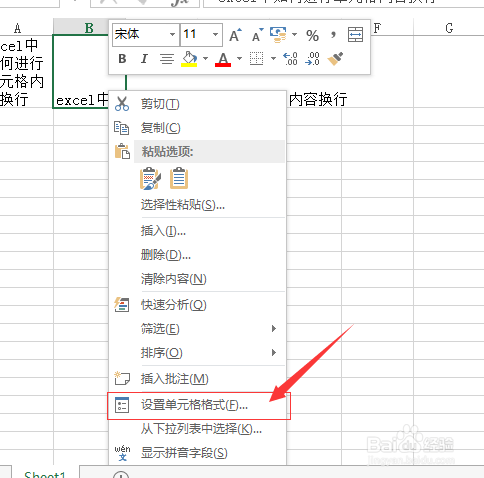Image resolution: width=484 pixels, height=478 pixels.
Task: Click the scissors cut icon
Action: 122,104
